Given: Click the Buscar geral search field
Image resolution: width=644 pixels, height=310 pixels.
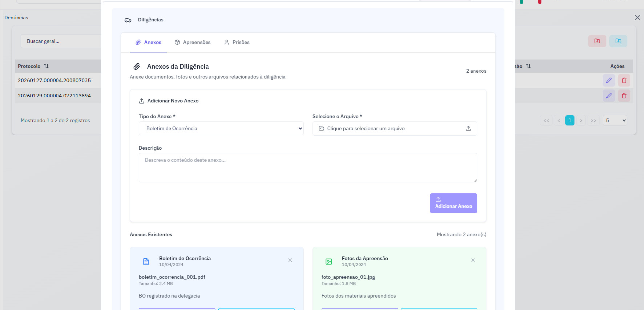Looking at the screenshot, I should pos(61,41).
